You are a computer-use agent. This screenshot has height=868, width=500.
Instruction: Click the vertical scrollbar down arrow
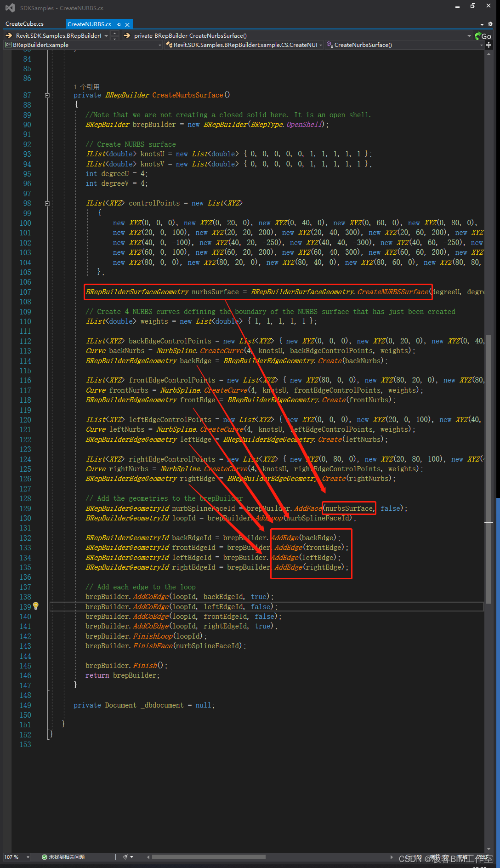click(489, 849)
